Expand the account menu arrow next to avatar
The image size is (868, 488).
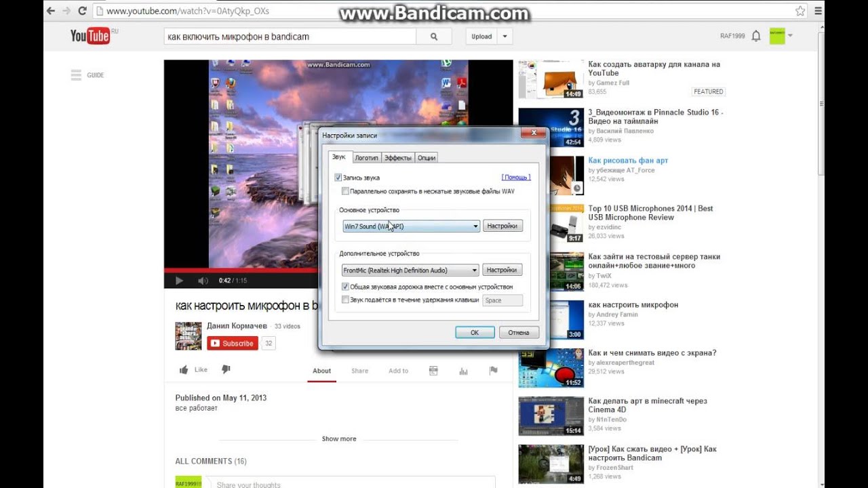click(791, 35)
